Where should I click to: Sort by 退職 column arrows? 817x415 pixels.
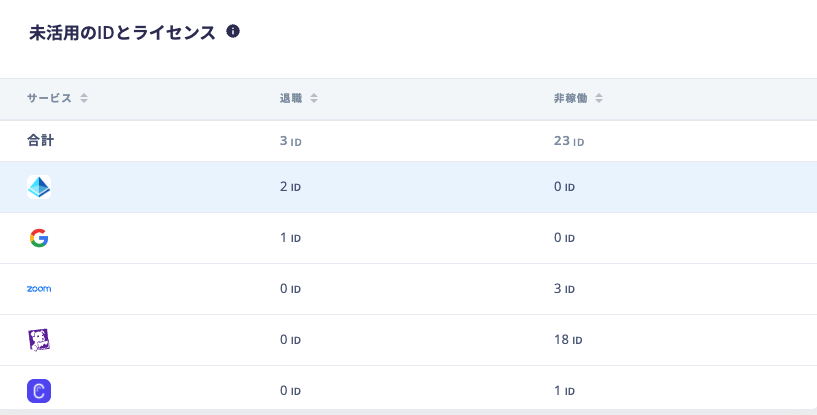pyautogui.click(x=314, y=98)
